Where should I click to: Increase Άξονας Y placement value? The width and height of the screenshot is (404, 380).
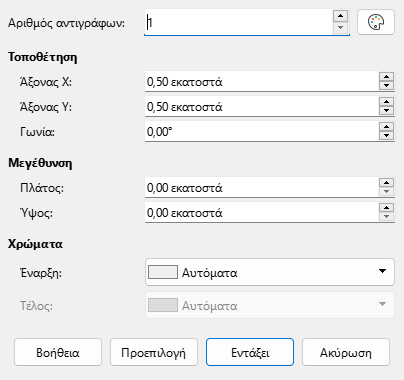(386, 102)
